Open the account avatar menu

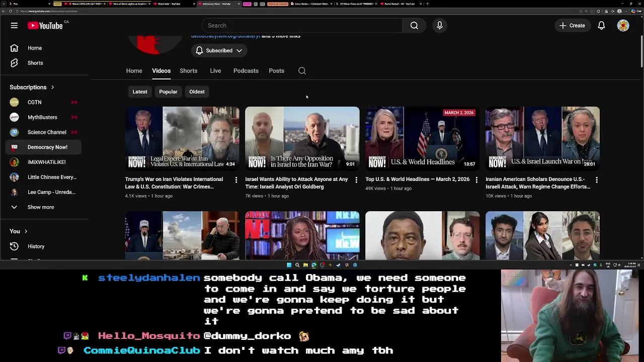tap(623, 26)
